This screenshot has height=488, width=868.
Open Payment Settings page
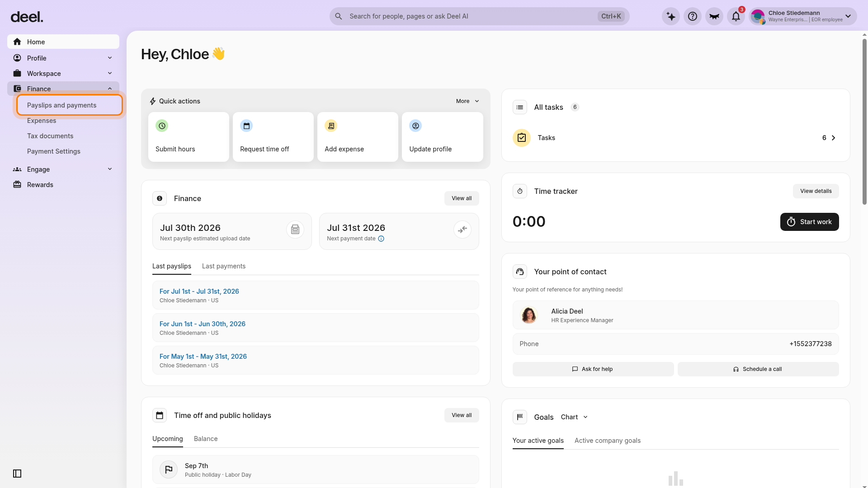click(x=54, y=151)
